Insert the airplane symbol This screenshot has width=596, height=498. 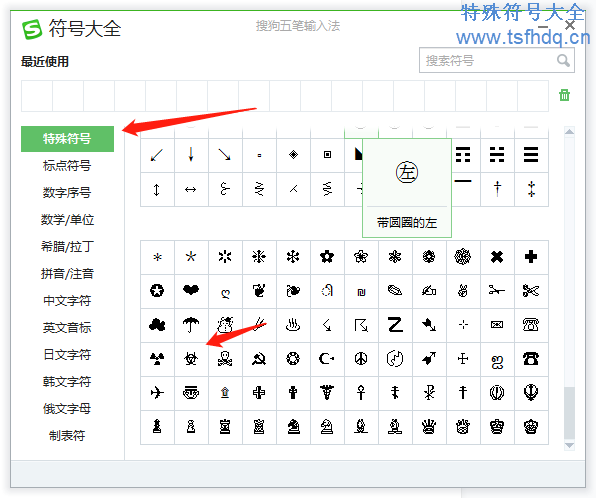[157, 393]
